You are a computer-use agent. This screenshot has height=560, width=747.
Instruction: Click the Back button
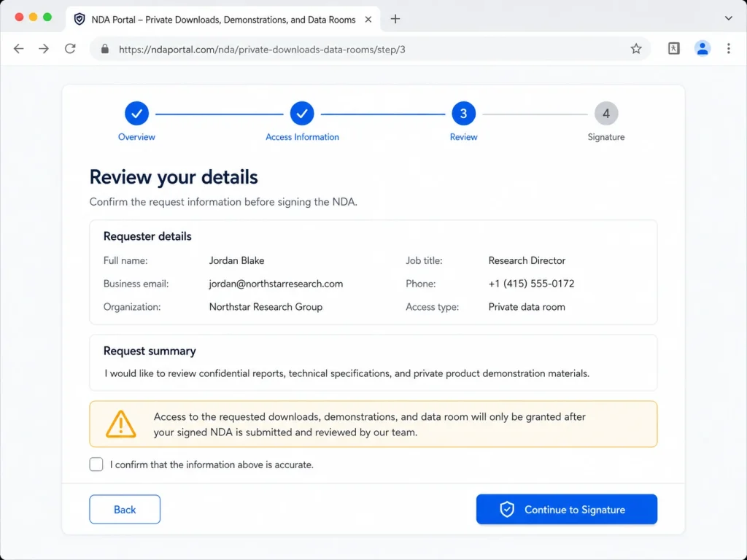pos(125,509)
